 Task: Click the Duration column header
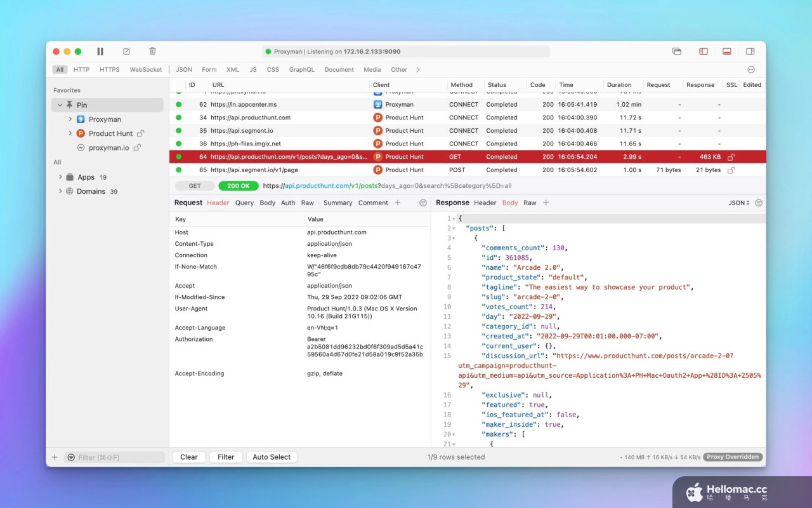tap(619, 85)
